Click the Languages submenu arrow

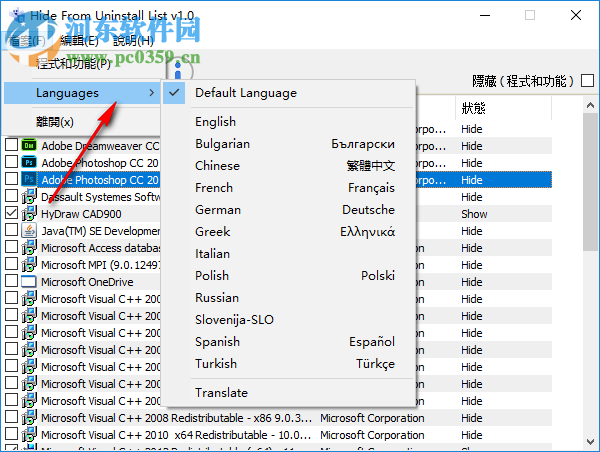coord(152,93)
